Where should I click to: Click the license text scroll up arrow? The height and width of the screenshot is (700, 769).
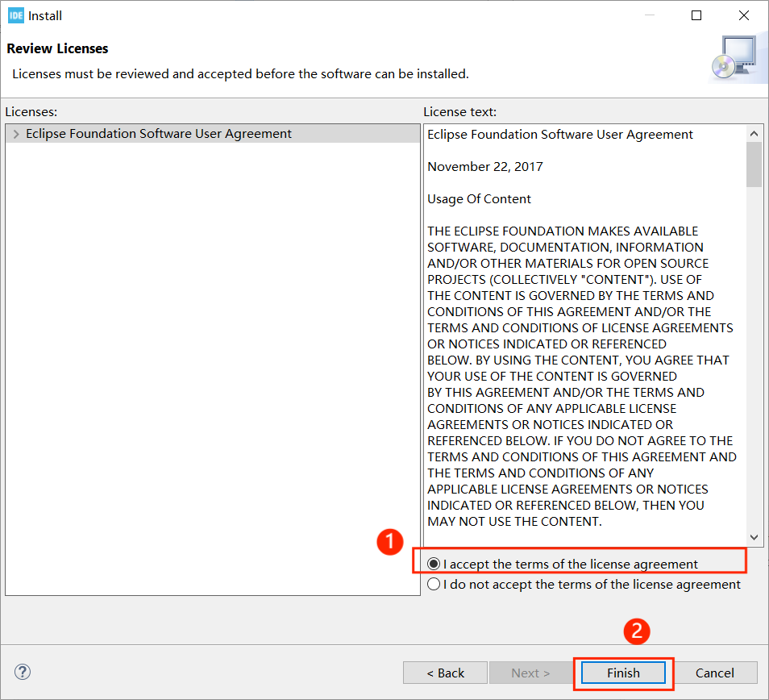[x=754, y=133]
